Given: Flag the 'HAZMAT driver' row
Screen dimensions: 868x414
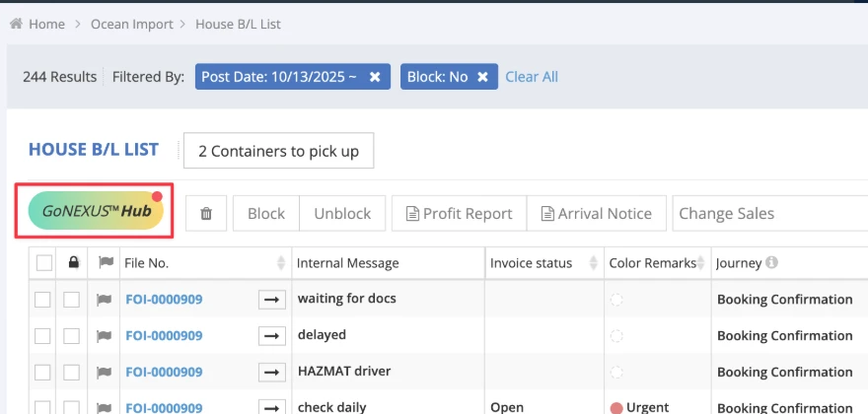Looking at the screenshot, I should pyautogui.click(x=104, y=372).
